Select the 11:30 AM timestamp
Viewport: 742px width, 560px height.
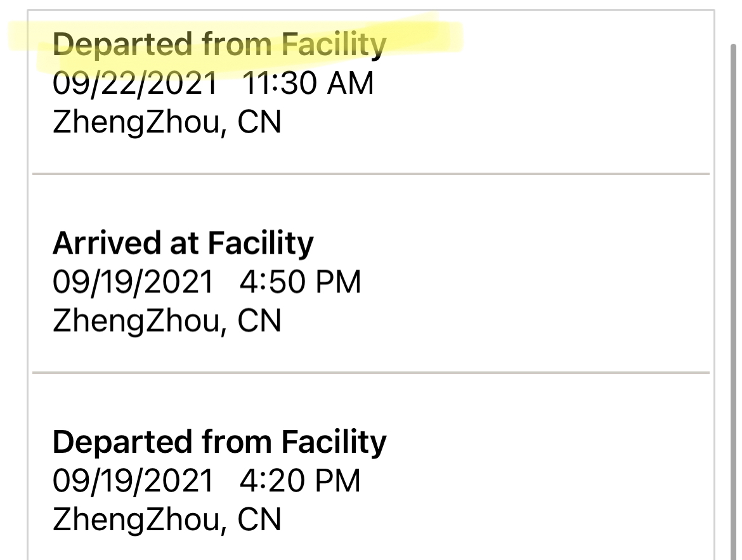click(x=308, y=84)
